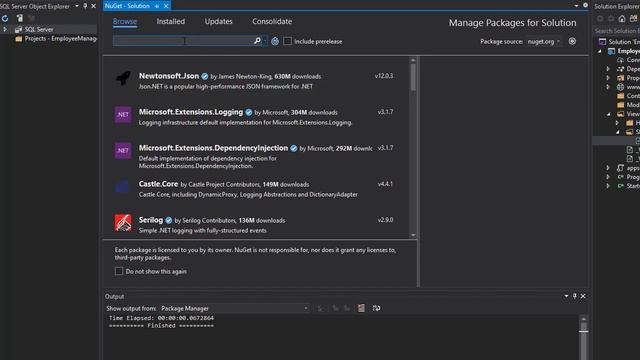This screenshot has height=360, width=640.
Task: Focus the Search Solution Explorer box
Action: point(617,31)
